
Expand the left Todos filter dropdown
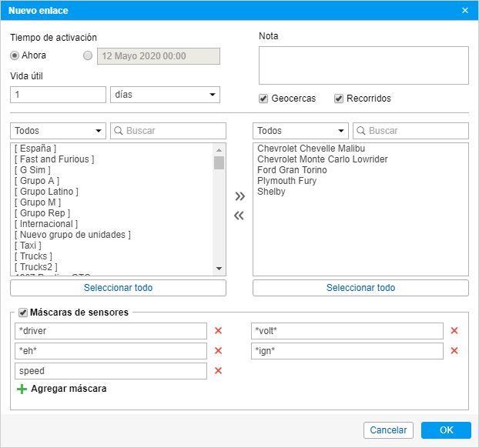59,131
